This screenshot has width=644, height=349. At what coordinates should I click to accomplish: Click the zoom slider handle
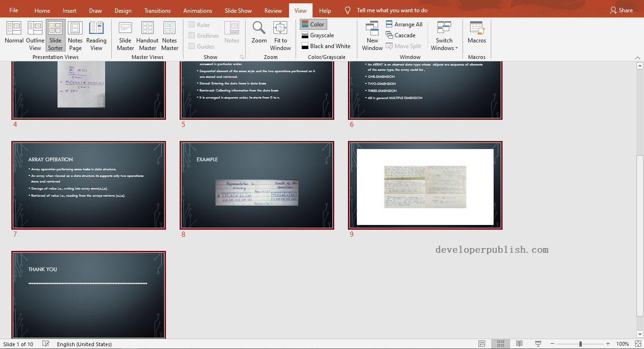coord(580,344)
